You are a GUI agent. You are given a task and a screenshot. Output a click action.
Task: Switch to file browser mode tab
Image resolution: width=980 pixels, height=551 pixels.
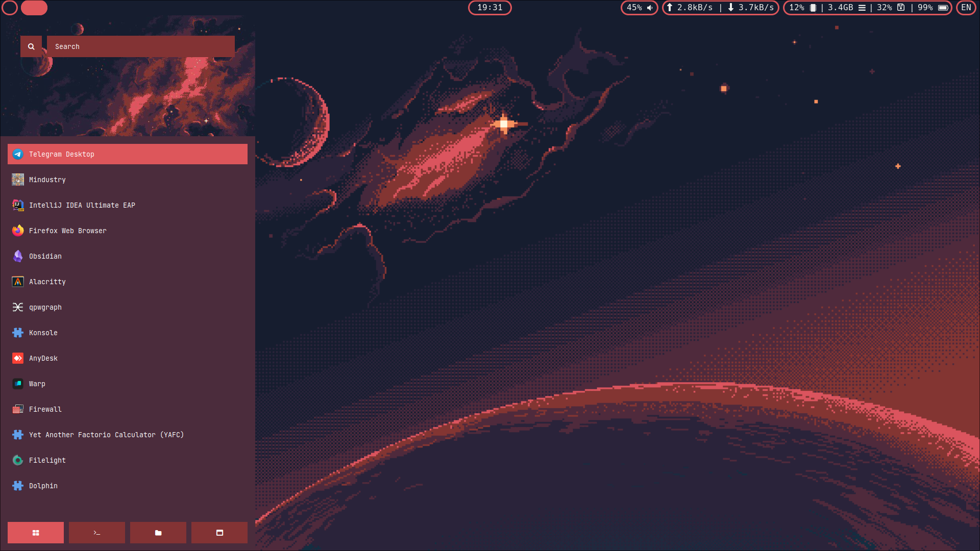pyautogui.click(x=158, y=533)
